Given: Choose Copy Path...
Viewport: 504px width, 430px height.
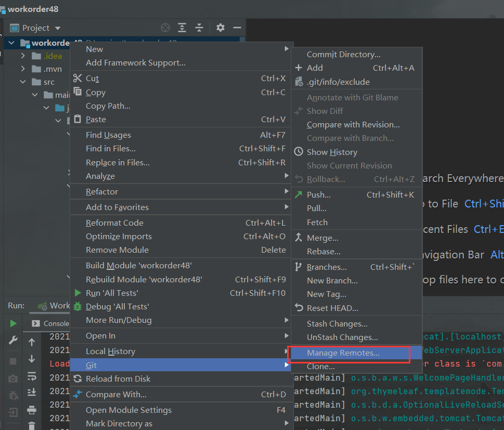Looking at the screenshot, I should [180, 106].
